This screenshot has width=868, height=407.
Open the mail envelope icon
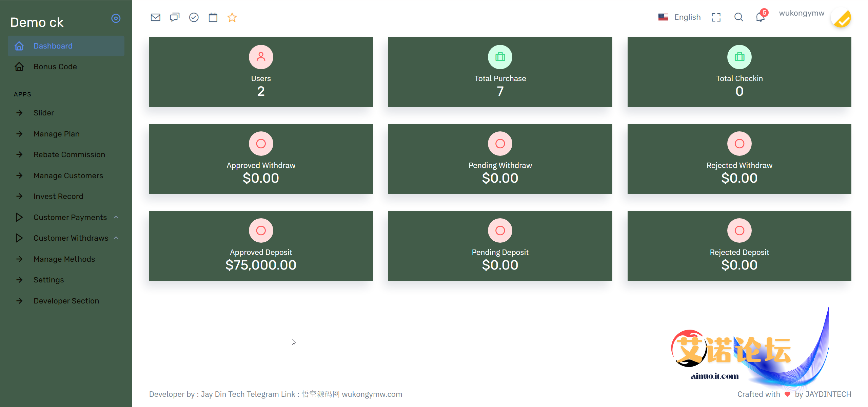(155, 17)
